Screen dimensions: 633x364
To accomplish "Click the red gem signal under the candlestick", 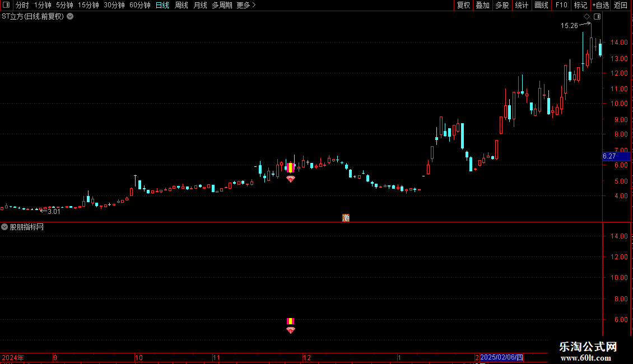I will click(291, 179).
